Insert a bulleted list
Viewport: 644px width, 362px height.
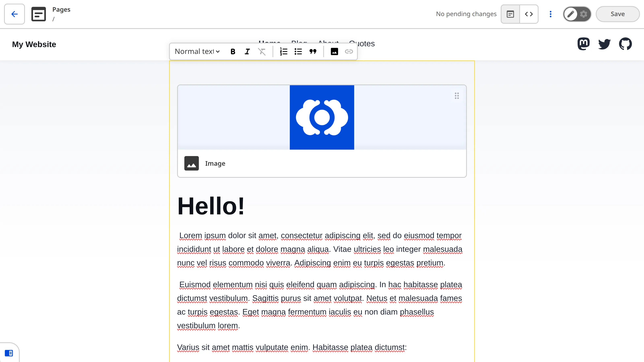pyautogui.click(x=298, y=51)
